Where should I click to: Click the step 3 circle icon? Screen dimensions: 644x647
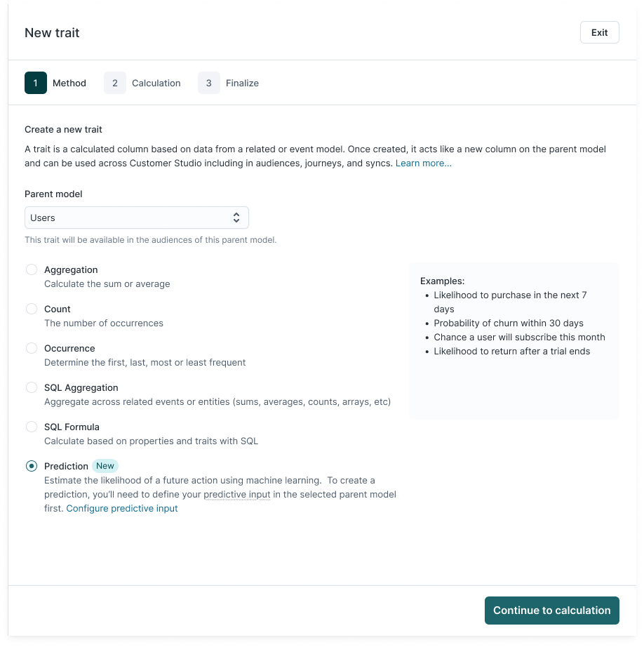point(208,83)
